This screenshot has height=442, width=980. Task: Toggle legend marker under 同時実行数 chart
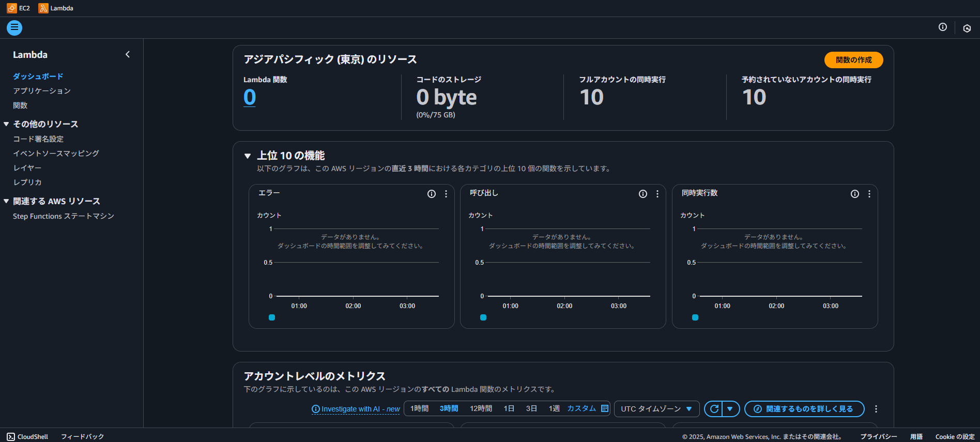(695, 317)
